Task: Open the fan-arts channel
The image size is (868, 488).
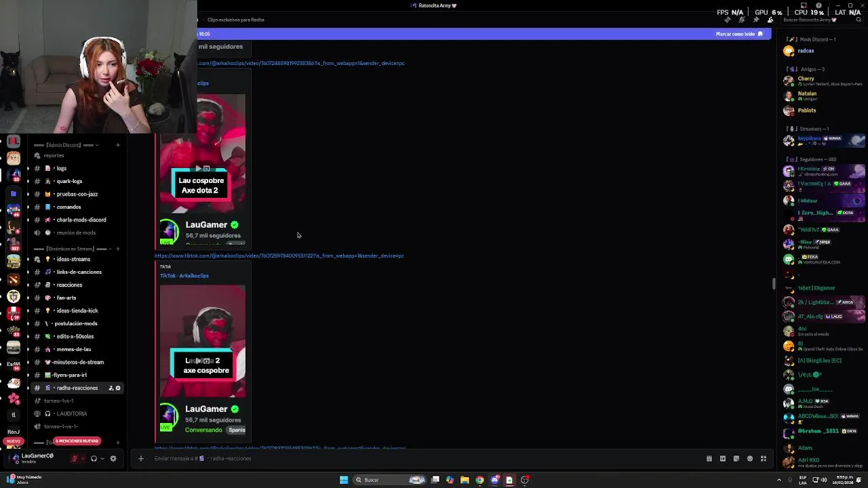Action: (77, 298)
